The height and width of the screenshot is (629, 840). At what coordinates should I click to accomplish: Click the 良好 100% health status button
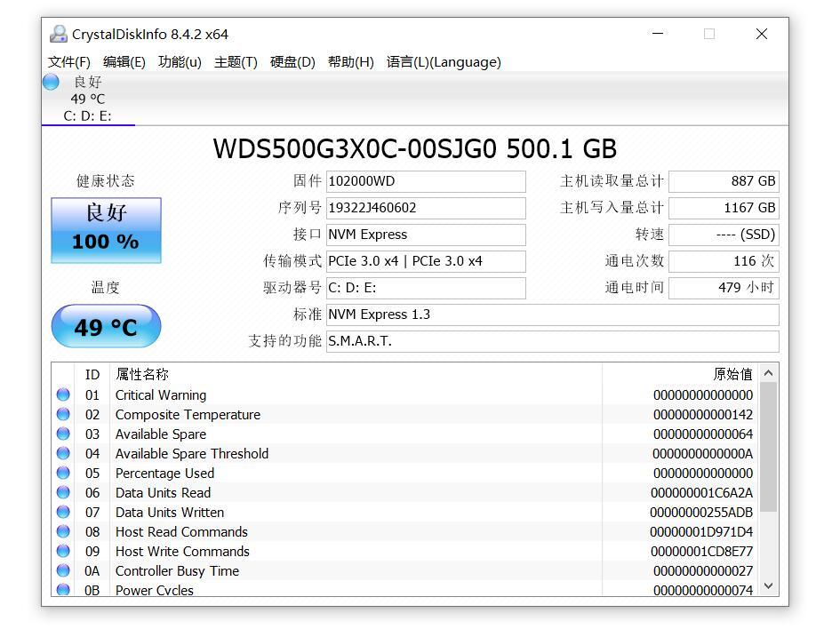tap(106, 229)
